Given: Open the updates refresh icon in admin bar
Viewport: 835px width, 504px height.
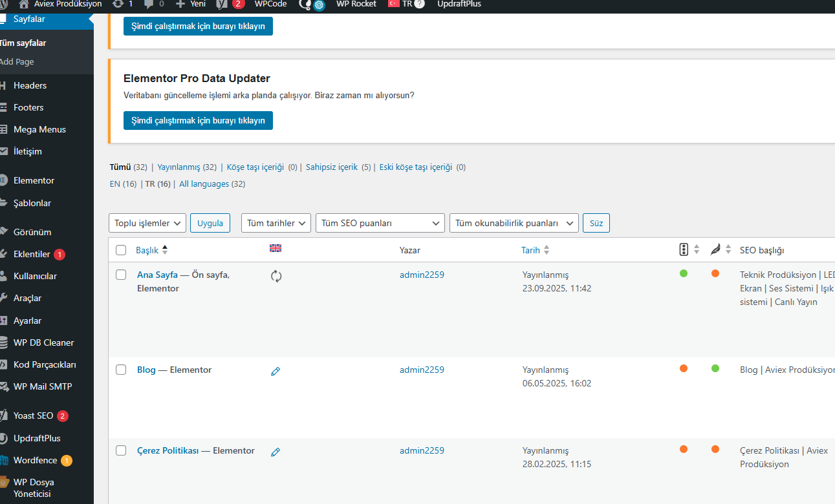Looking at the screenshot, I should click(x=118, y=4).
